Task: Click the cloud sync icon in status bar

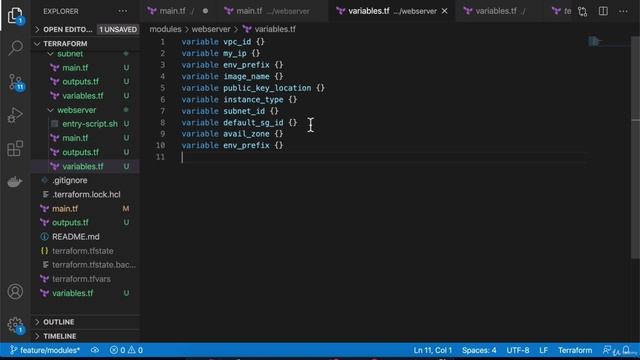Action: tap(95, 350)
